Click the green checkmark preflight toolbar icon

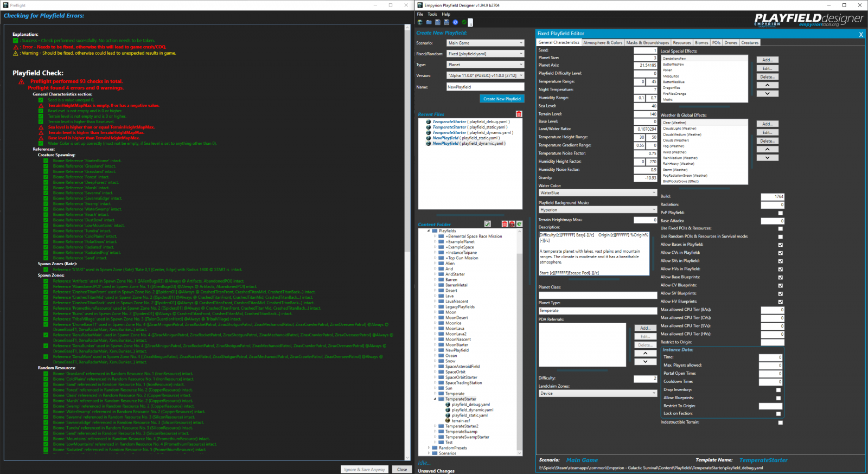[x=464, y=22]
